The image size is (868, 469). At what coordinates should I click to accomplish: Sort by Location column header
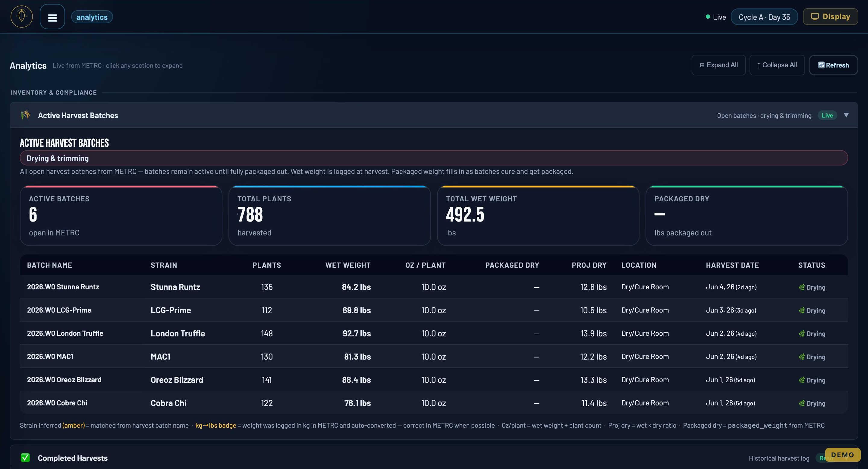[x=639, y=265]
